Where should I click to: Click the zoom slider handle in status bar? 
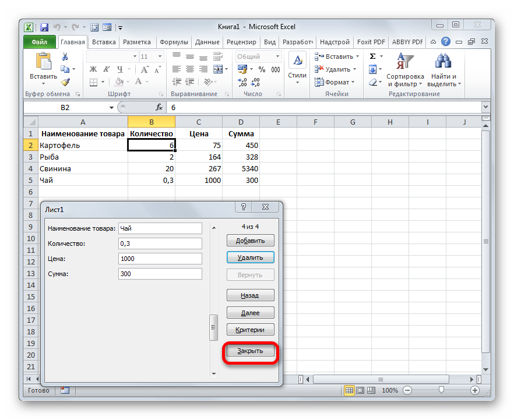(x=441, y=390)
